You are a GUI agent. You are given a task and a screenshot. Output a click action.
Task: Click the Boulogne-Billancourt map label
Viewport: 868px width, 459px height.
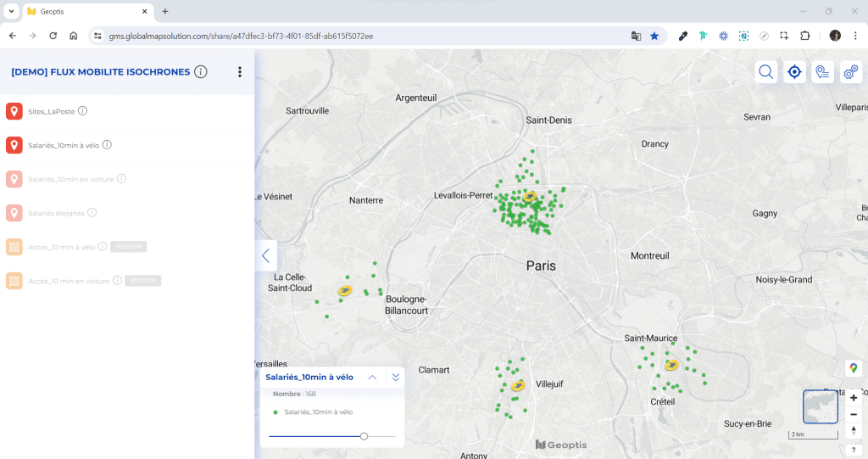(406, 305)
